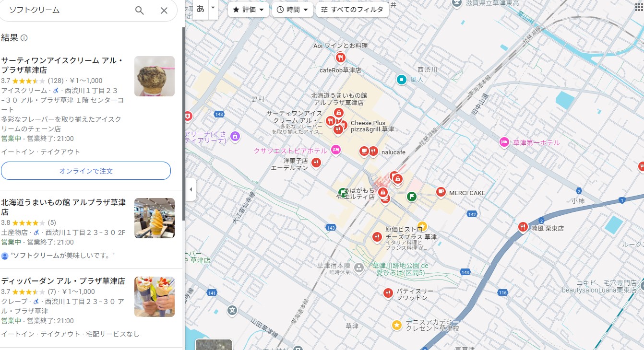The image size is (644, 350).
Task: View the soft serve thumbnail of 北海道うまいもの館
Action: (x=155, y=218)
